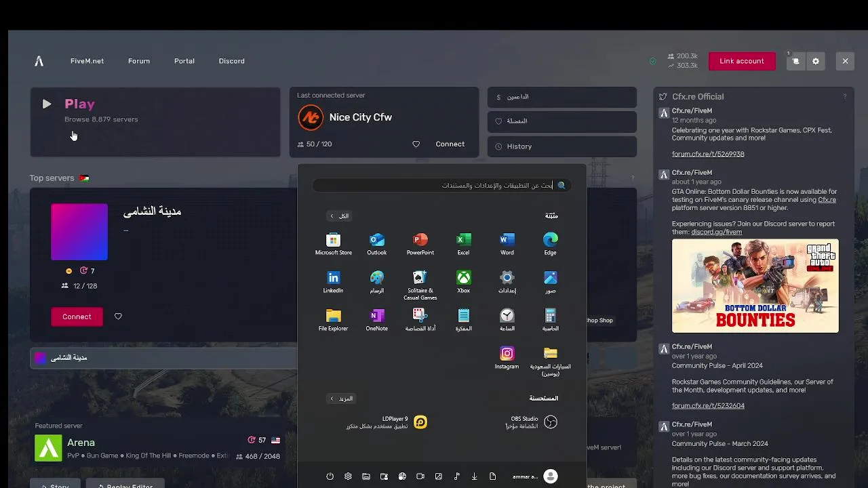Launch Outlook from the Start menu
The height and width of the screenshot is (488, 868).
[377, 244]
